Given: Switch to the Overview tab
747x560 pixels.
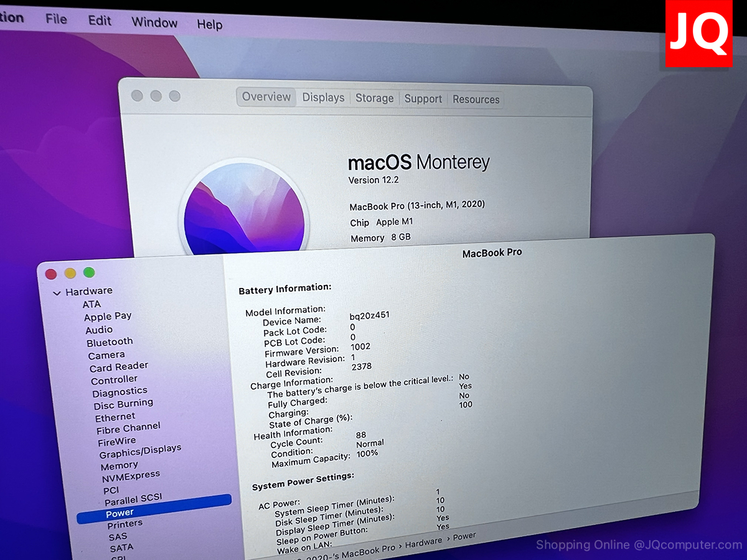Looking at the screenshot, I should (x=266, y=96).
